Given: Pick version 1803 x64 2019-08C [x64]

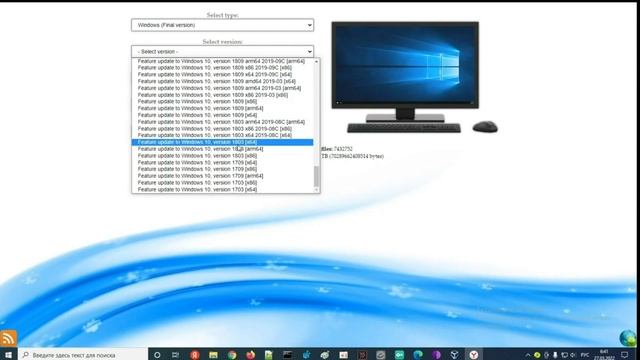Looking at the screenshot, I should 222,135.
